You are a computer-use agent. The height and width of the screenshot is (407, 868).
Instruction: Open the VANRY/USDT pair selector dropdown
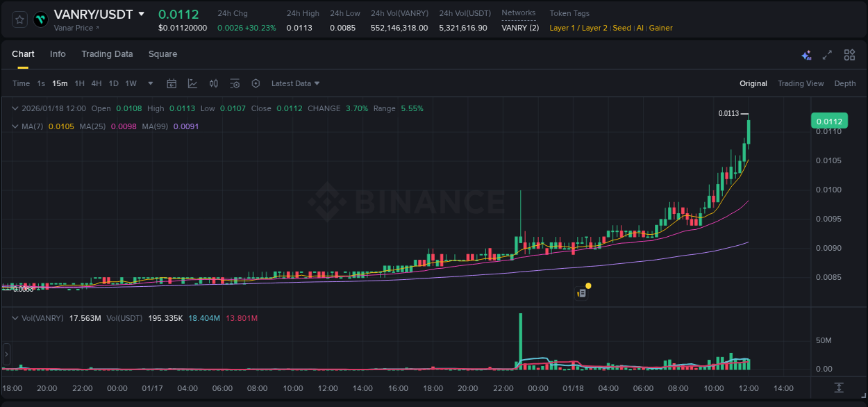[x=142, y=13]
